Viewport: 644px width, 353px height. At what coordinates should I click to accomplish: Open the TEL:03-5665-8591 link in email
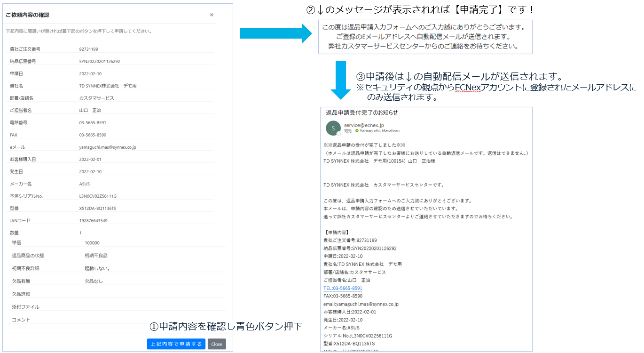point(343,288)
